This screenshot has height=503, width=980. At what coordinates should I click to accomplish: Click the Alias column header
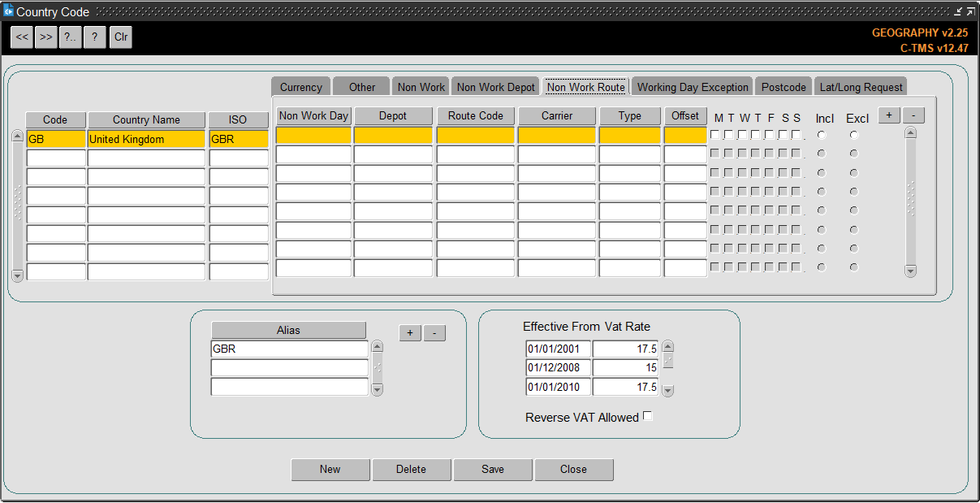click(288, 330)
